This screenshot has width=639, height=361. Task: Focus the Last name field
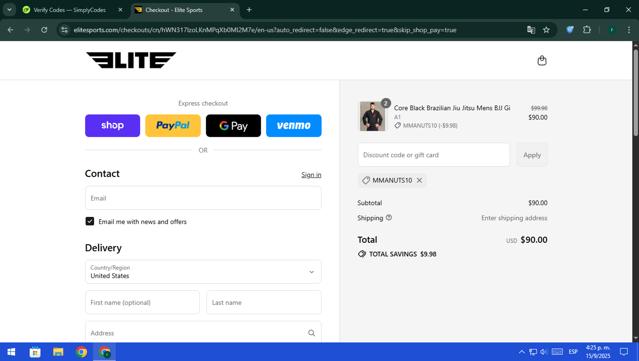[264, 302]
